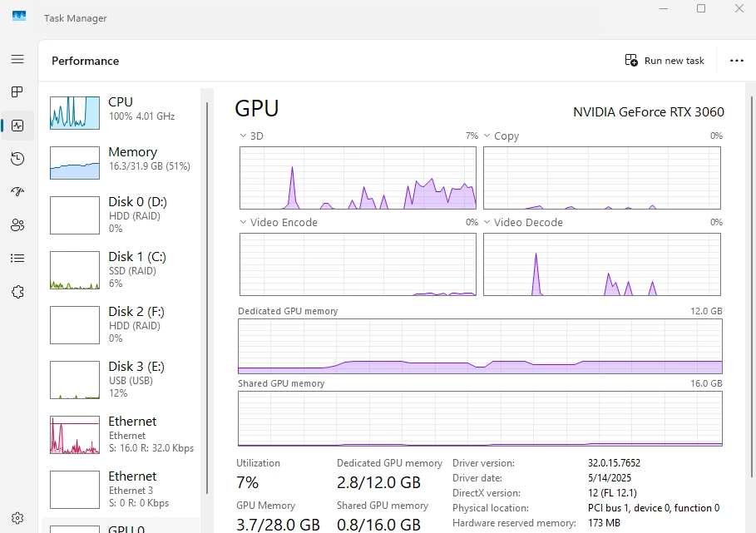Open the hamburger navigation menu

tap(17, 59)
